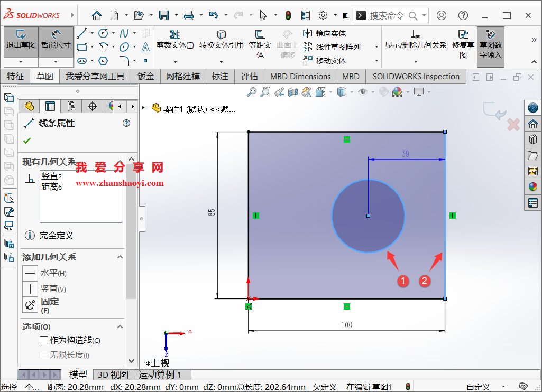This screenshot has width=542, height=392.
Task: Click Repair Sketch (修复草图)
Action: pyautogui.click(x=463, y=44)
